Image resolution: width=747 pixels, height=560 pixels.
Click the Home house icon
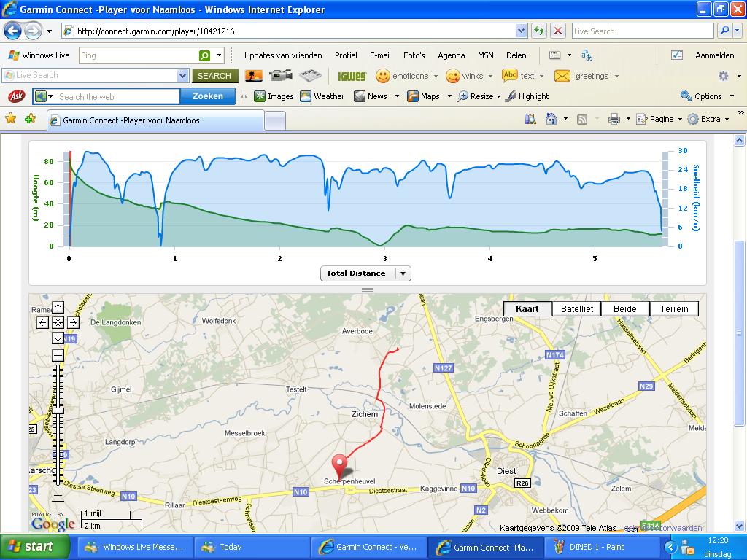(x=551, y=119)
